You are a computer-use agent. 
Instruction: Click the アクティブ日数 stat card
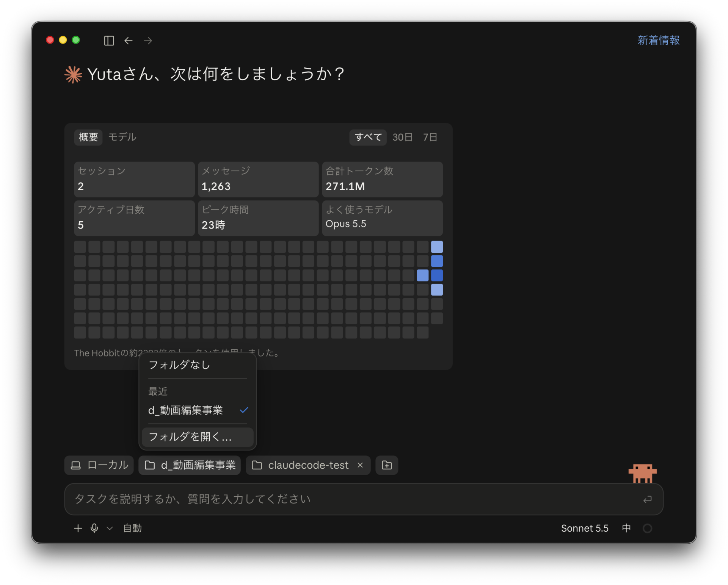click(134, 218)
